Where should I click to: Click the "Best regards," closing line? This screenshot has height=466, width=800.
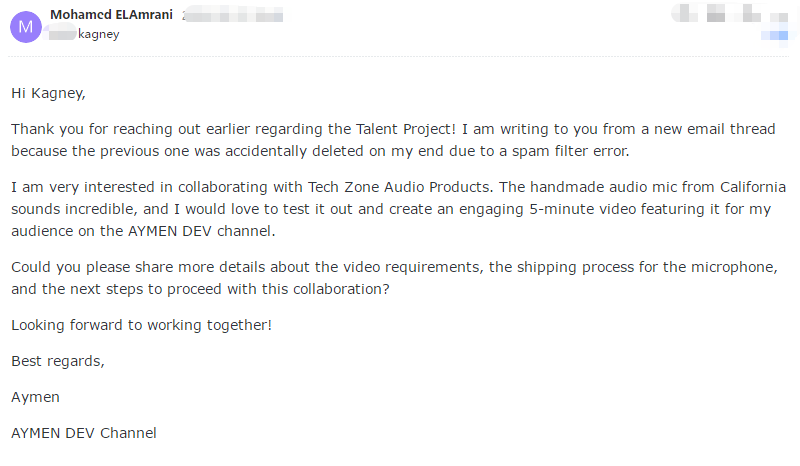click(57, 361)
